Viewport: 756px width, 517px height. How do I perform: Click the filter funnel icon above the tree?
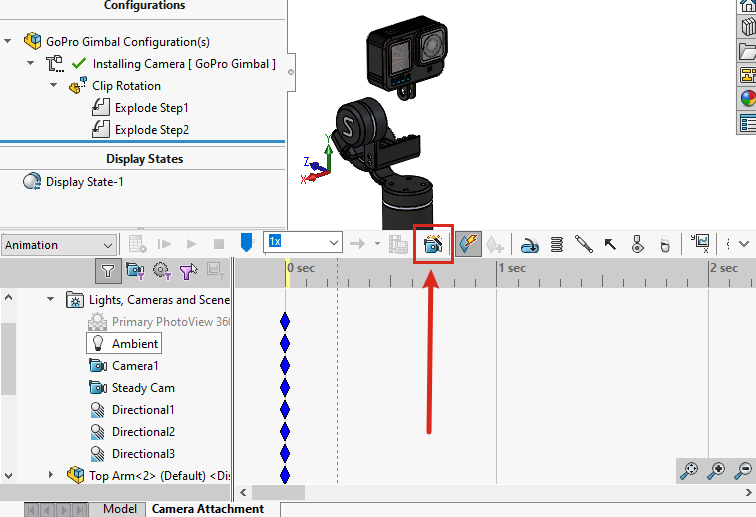[108, 270]
